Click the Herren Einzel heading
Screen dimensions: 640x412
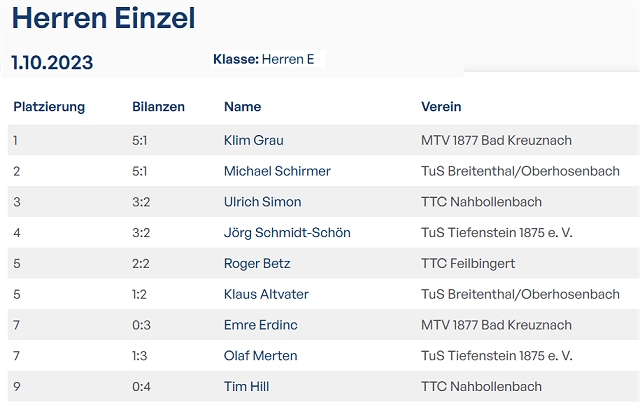[104, 18]
